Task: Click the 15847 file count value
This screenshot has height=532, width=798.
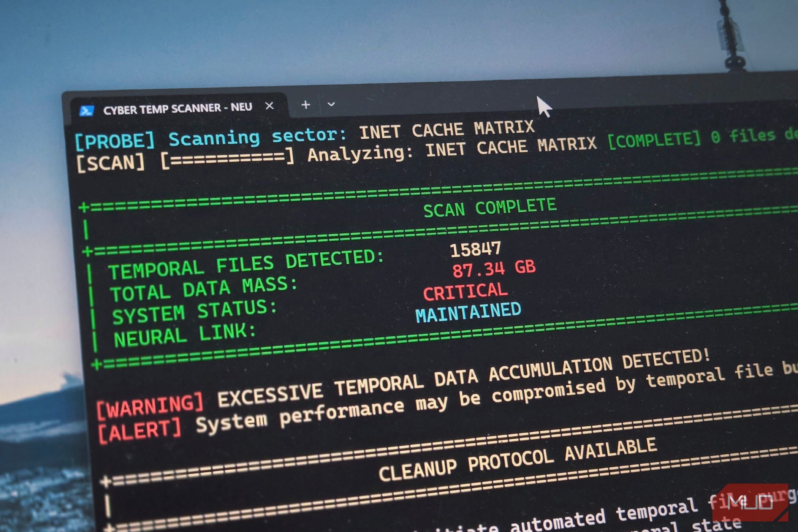Action: [475, 249]
